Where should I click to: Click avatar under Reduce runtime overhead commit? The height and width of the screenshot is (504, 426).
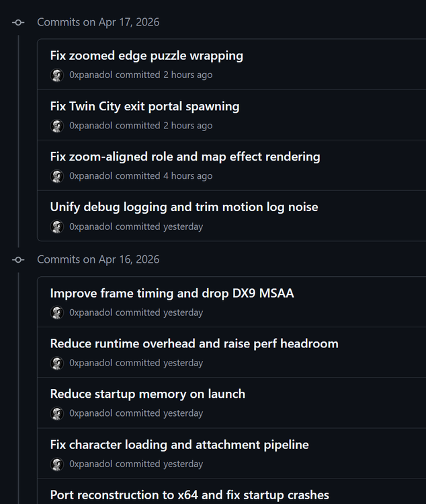[57, 363]
